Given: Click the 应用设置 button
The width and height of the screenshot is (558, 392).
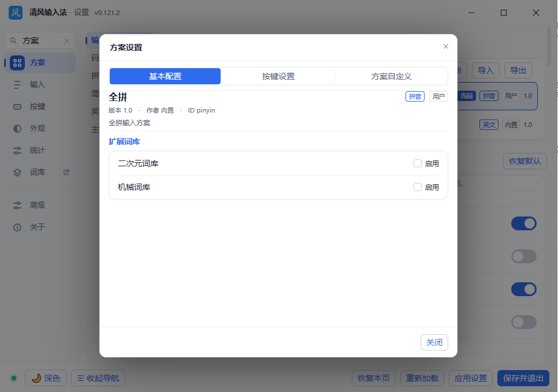Looking at the screenshot, I should click(470, 378).
